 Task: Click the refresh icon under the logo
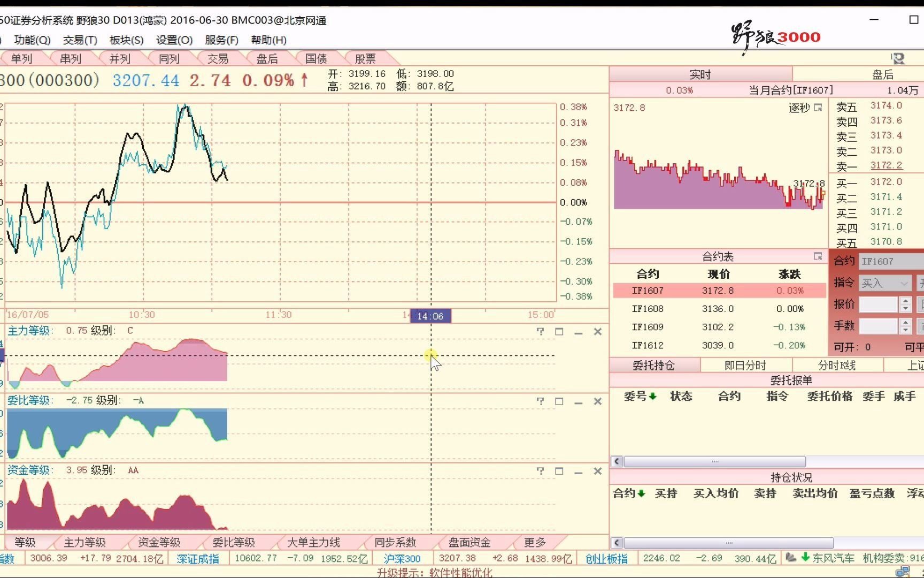pyautogui.click(x=898, y=58)
